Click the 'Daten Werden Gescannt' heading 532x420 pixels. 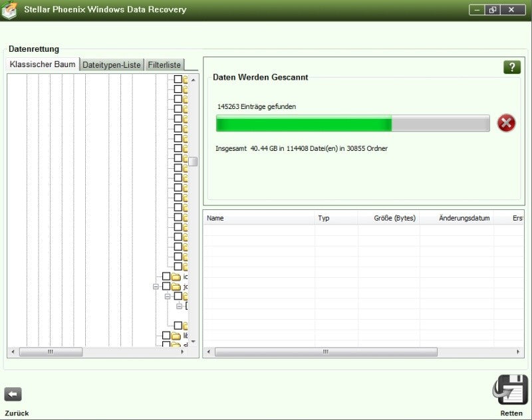click(261, 77)
